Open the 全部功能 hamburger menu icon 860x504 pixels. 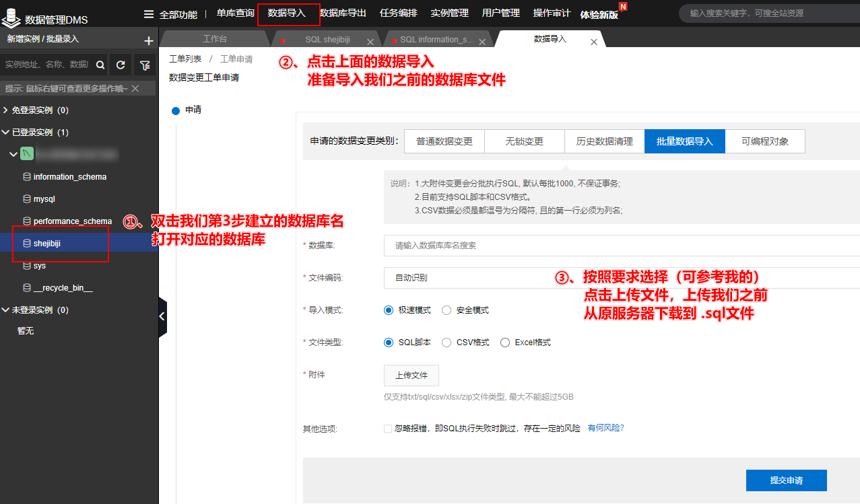tap(149, 13)
